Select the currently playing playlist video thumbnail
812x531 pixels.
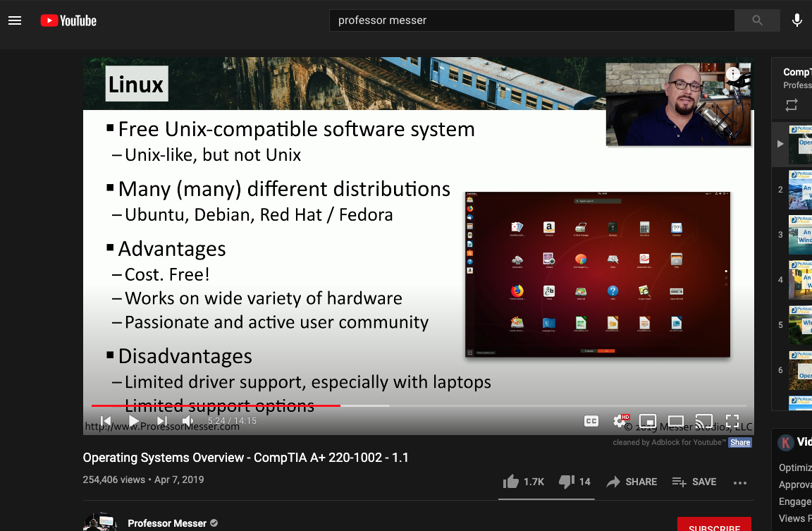click(800, 145)
